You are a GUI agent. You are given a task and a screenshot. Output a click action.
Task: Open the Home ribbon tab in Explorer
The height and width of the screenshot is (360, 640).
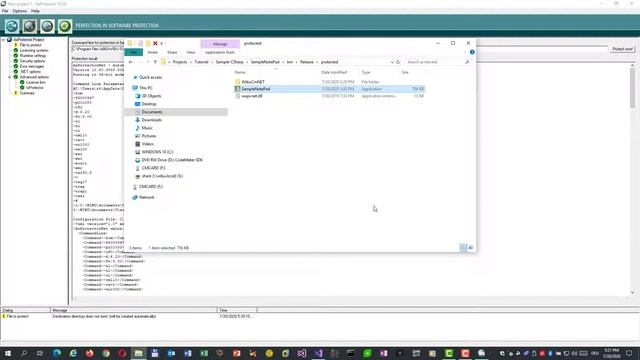[x=152, y=52]
